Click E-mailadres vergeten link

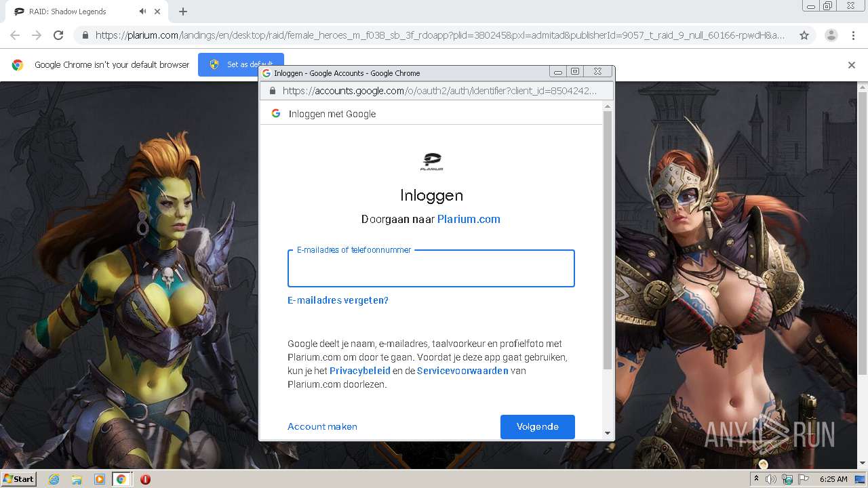[x=338, y=300]
